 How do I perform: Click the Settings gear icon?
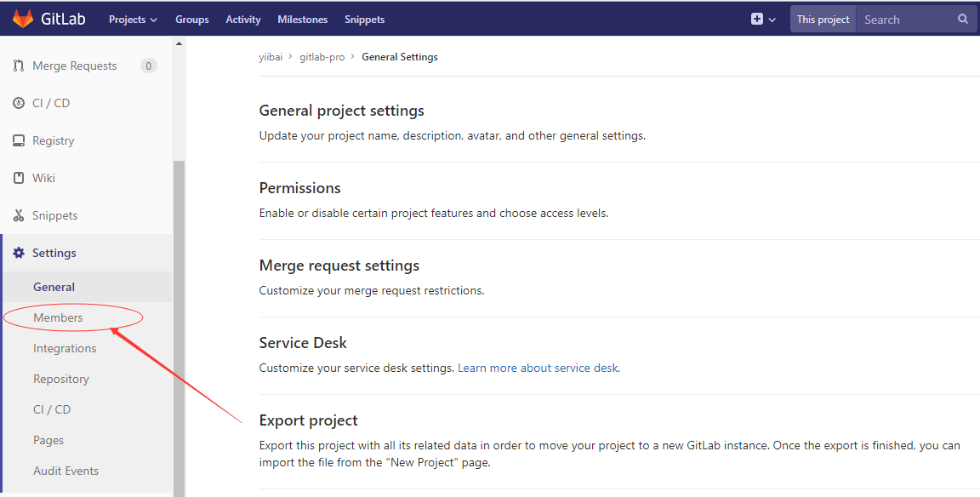tap(19, 253)
